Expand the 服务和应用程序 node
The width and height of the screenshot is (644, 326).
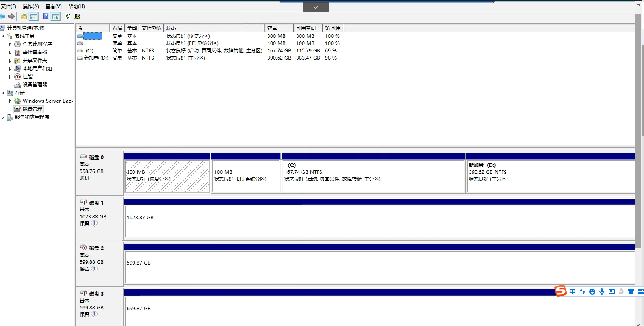pyautogui.click(x=3, y=117)
